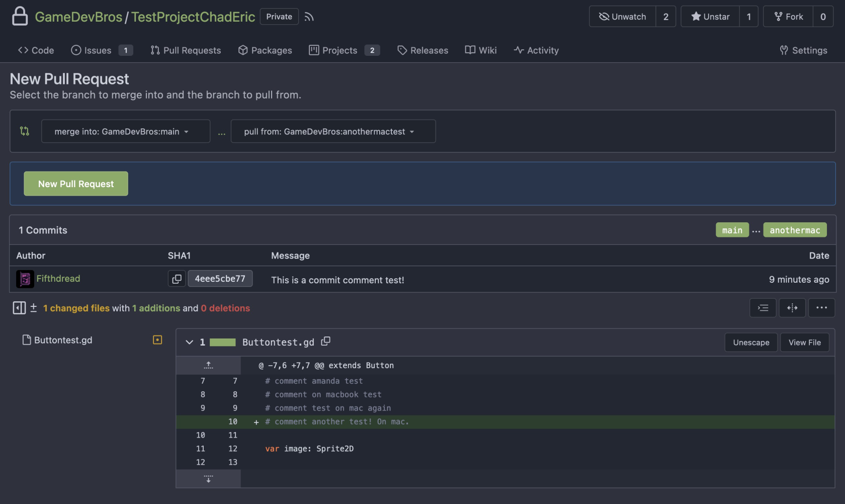Screen dimensions: 845x504
Task: Open the merge into branch dropdown
Action: click(126, 131)
